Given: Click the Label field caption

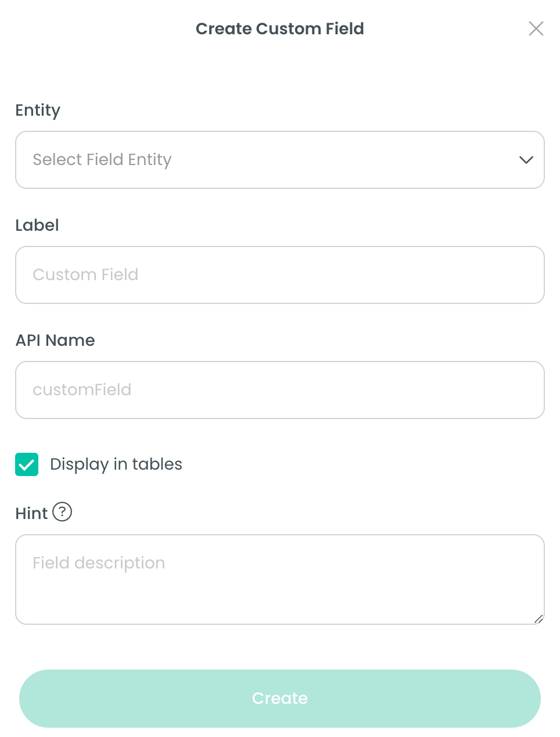Looking at the screenshot, I should pyautogui.click(x=37, y=225).
